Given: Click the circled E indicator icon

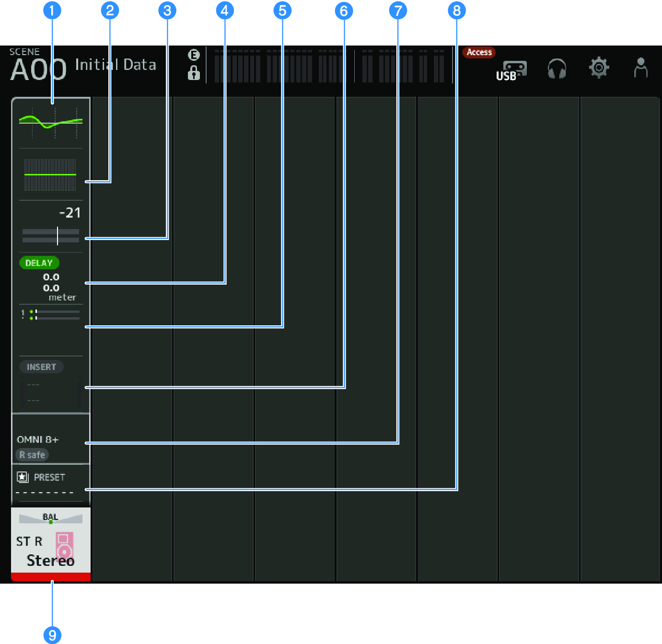Looking at the screenshot, I should click(x=194, y=55).
